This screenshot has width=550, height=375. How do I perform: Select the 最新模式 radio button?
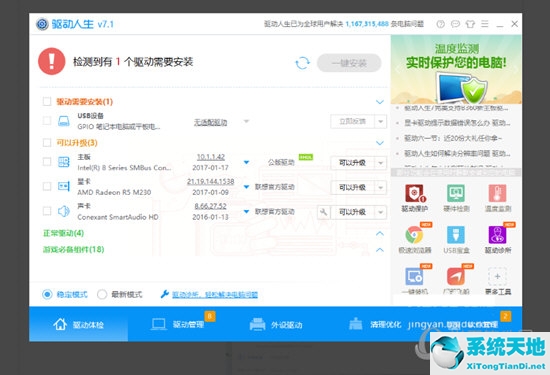point(102,294)
